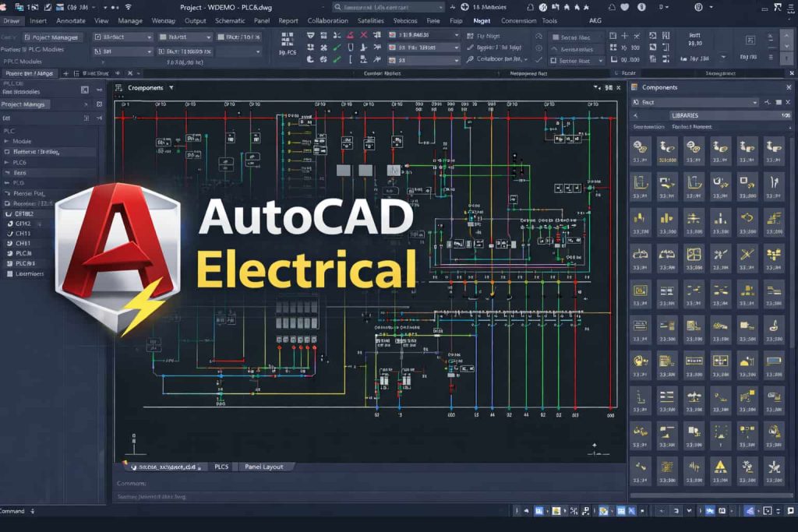Click the Command input line below canvas
The width and height of the screenshot is (798, 532).
pyautogui.click(x=369, y=483)
